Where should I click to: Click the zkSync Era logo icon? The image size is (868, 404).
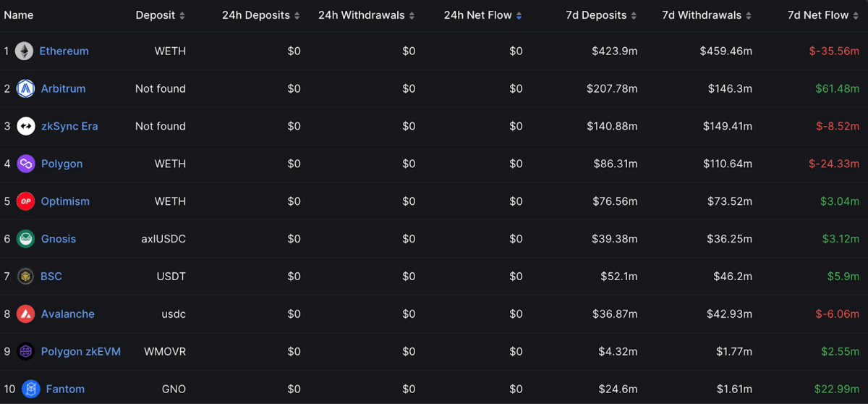coord(26,127)
